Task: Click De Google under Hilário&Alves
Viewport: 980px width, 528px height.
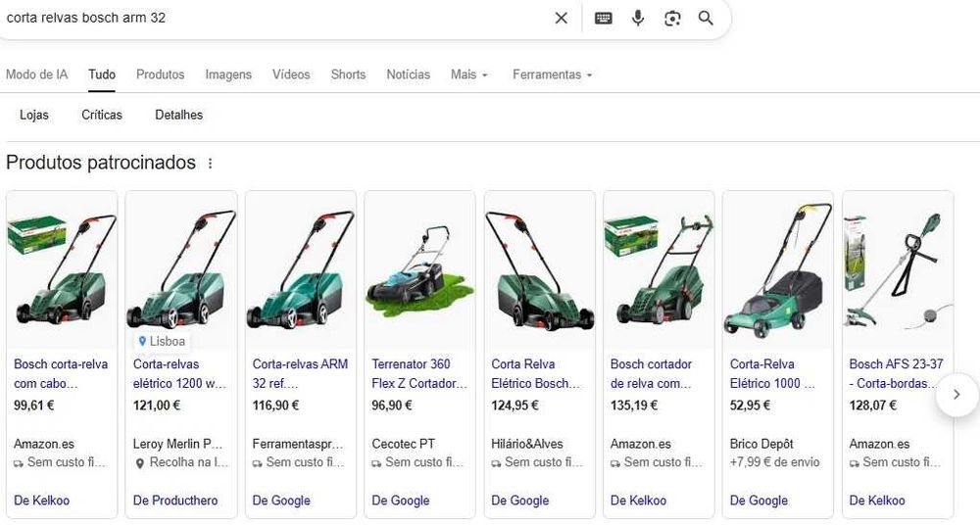Action: click(x=520, y=501)
